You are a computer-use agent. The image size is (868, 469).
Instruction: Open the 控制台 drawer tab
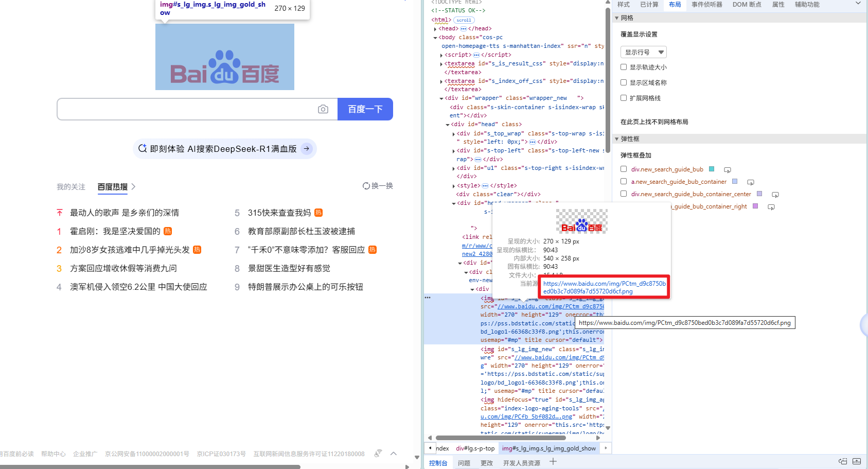point(438,463)
